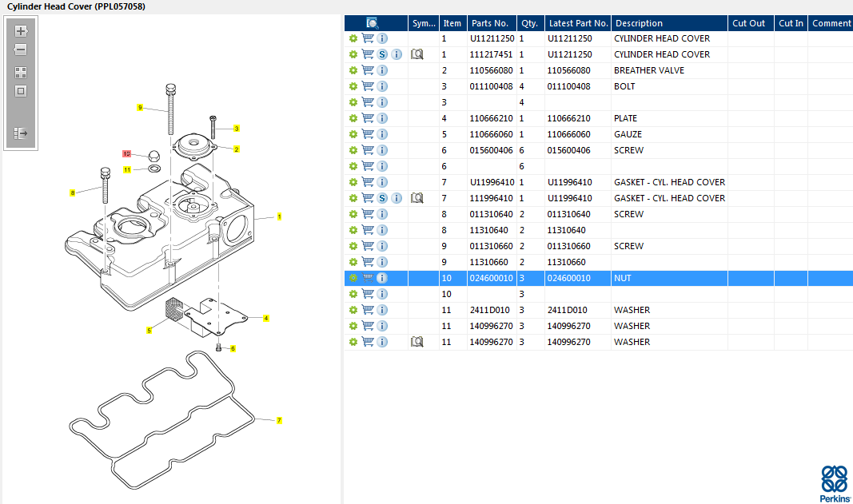Show info for PLATE part 110666210
Viewport: 853px width, 504px height.
[382, 118]
